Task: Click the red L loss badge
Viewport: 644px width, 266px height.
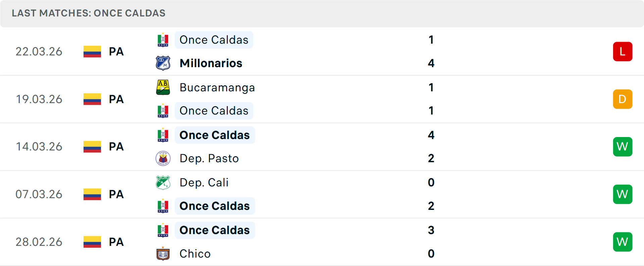Action: [x=623, y=51]
